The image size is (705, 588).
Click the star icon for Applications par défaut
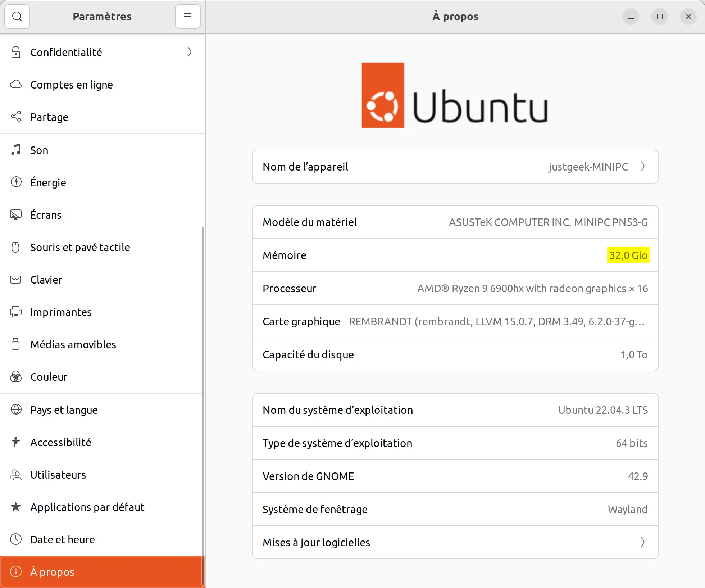click(x=16, y=507)
